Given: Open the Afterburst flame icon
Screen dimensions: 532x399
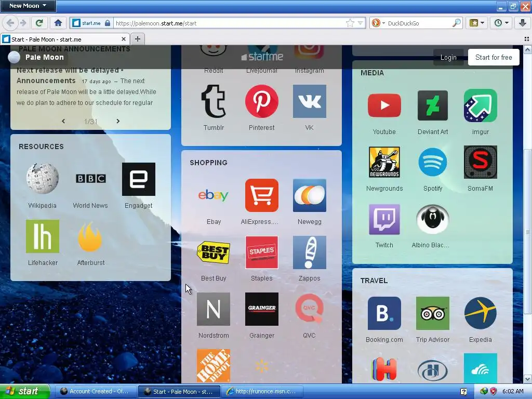Looking at the screenshot, I should click(x=90, y=236).
